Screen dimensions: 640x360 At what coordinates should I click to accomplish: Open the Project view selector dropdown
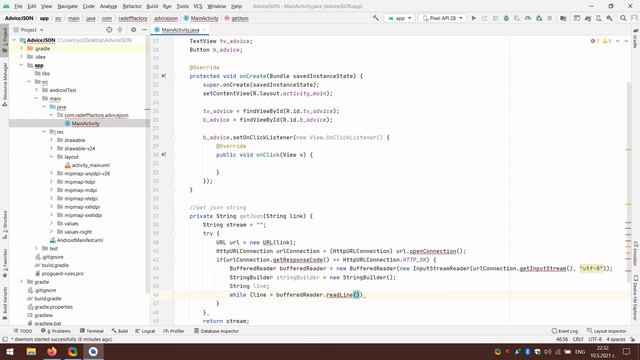(28, 30)
